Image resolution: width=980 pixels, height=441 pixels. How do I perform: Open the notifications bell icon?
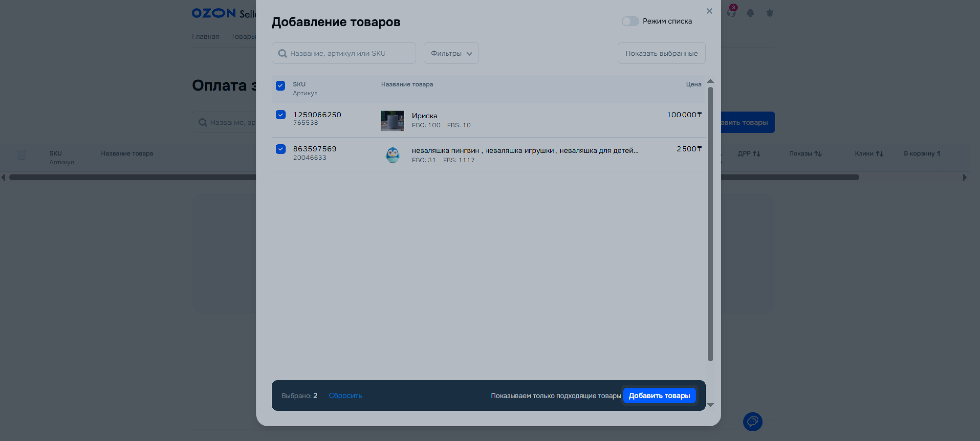[750, 13]
